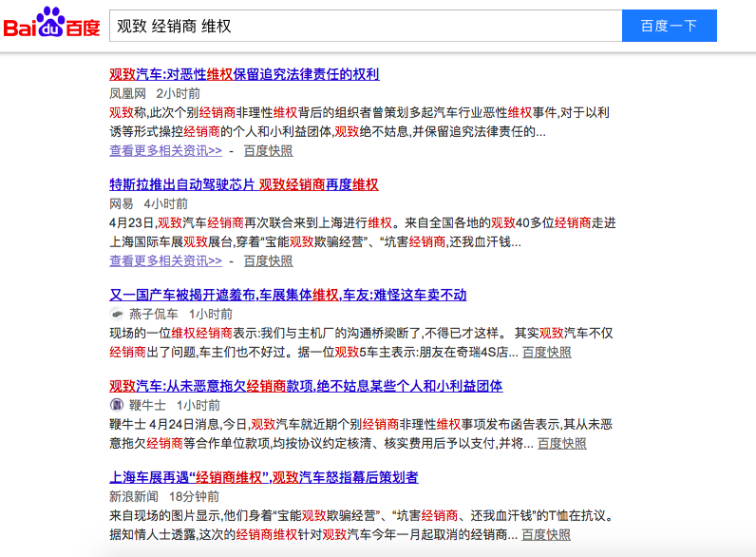Image resolution: width=756 pixels, height=557 pixels.
Task: Click the 18分钟前 timestamp
Action: (195, 496)
